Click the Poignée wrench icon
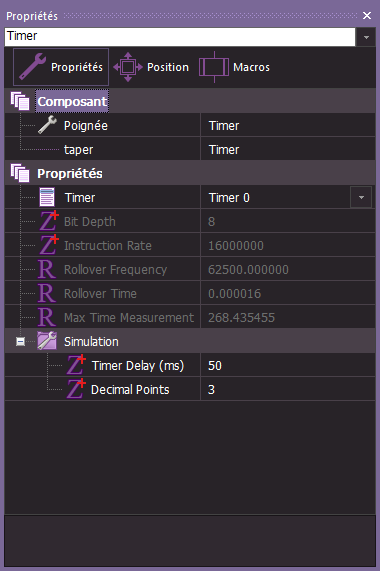 (47, 125)
